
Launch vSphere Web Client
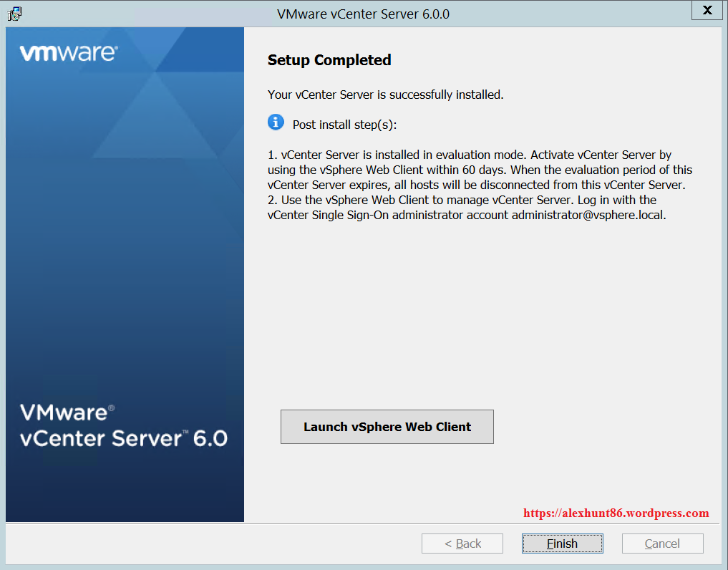pyautogui.click(x=387, y=427)
